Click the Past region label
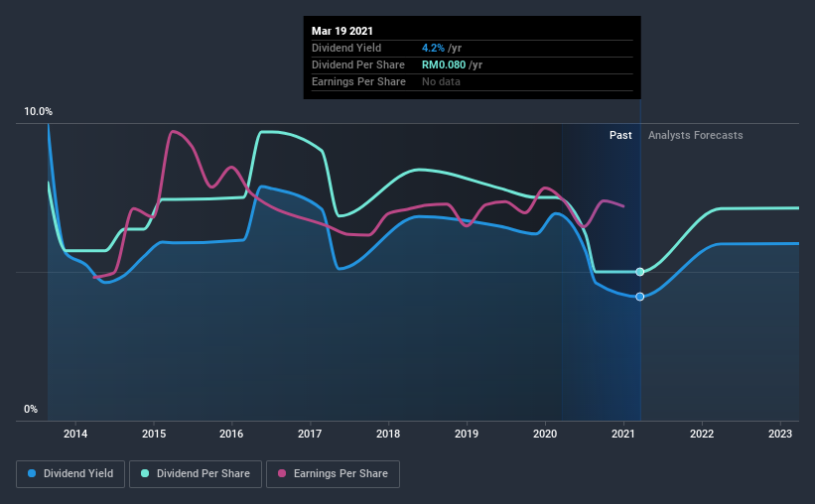Screen dimensions: 815x504 point(620,135)
